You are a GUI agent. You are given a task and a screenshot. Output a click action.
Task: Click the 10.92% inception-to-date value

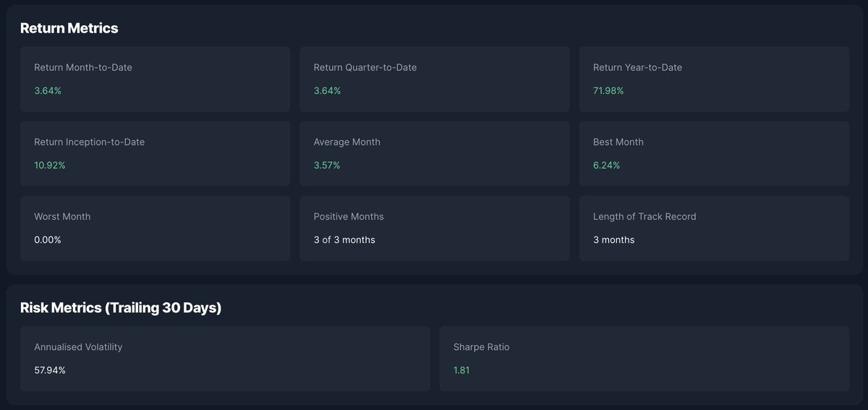pos(50,165)
